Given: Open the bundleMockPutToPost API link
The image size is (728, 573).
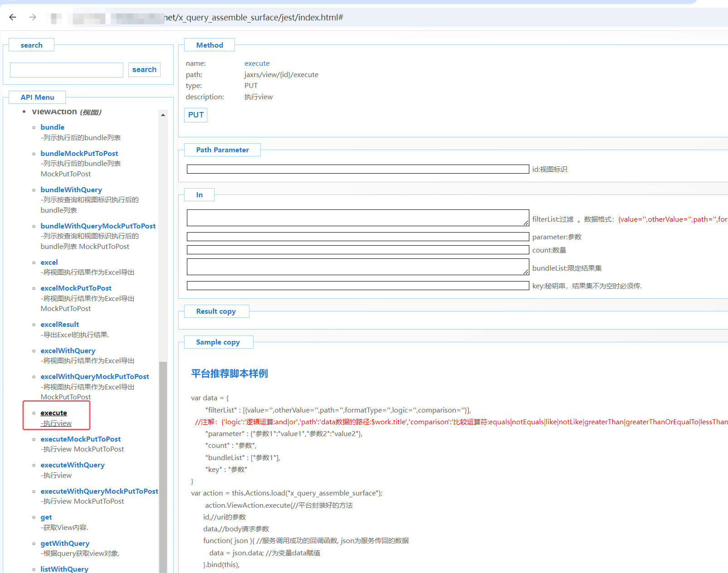Looking at the screenshot, I should [x=79, y=154].
